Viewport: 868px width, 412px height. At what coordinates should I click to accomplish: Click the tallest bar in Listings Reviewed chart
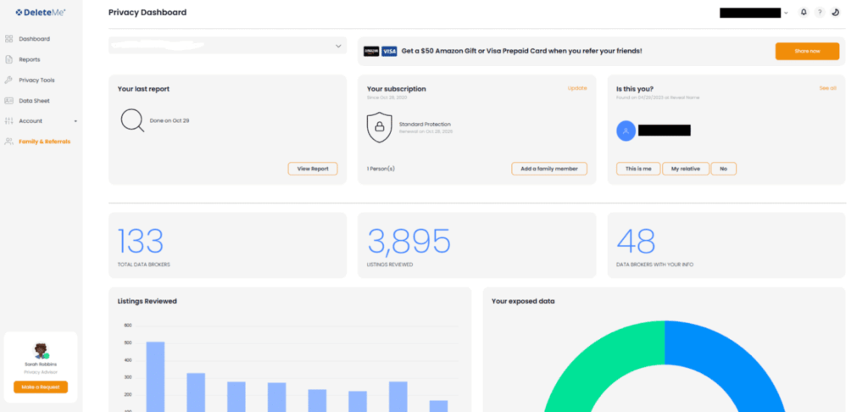pos(156,376)
